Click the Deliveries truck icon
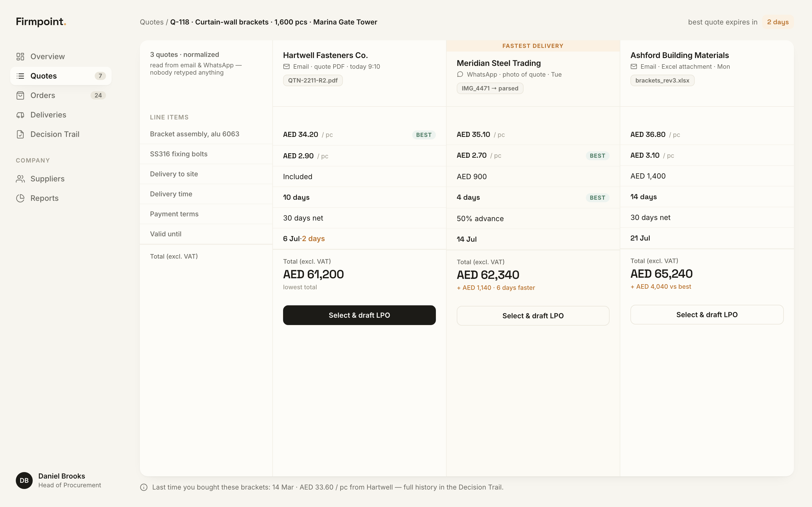Viewport: 812px width, 507px height. point(20,115)
